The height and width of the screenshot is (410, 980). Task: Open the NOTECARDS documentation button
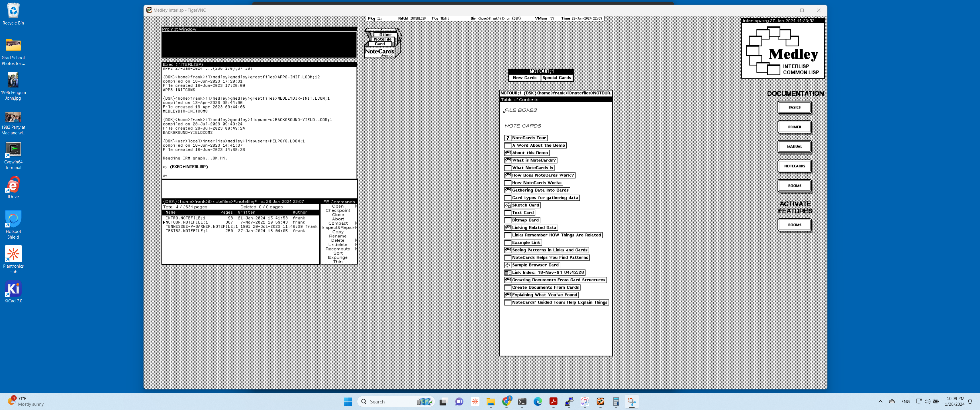pyautogui.click(x=794, y=166)
